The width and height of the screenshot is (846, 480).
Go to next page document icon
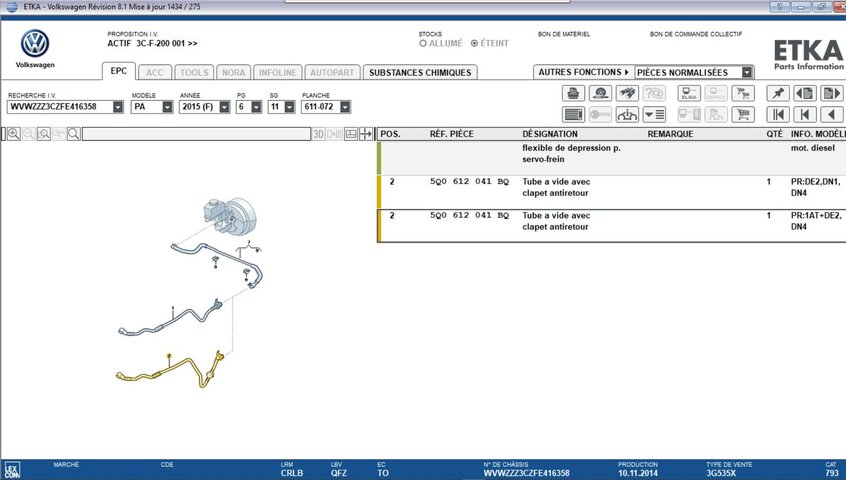coord(831,93)
